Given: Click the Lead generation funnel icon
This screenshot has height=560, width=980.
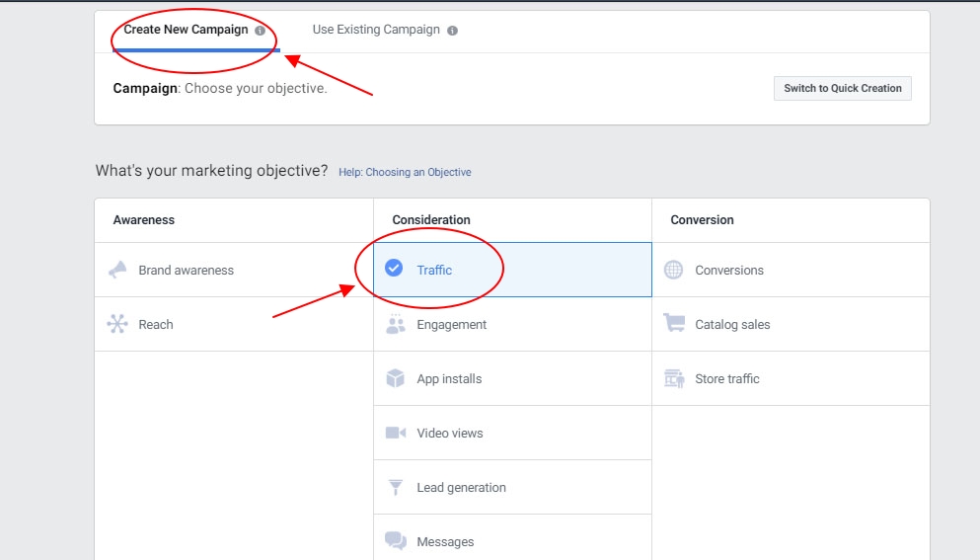Looking at the screenshot, I should coord(396,487).
